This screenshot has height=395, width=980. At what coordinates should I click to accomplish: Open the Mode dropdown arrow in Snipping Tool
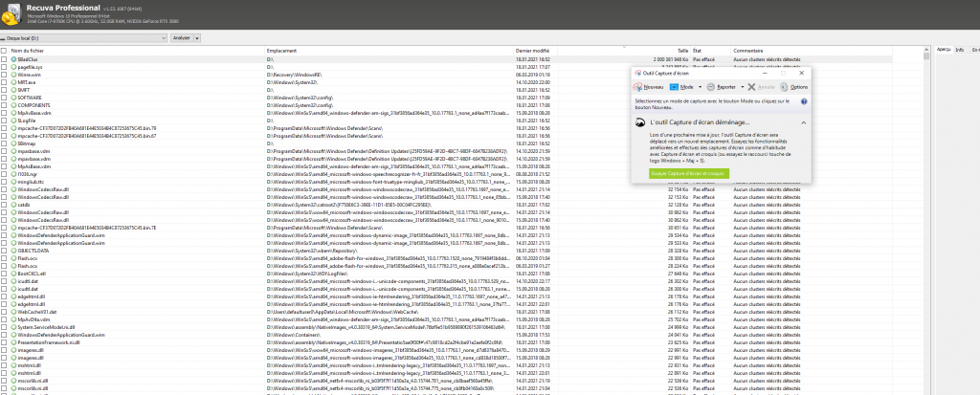point(700,87)
